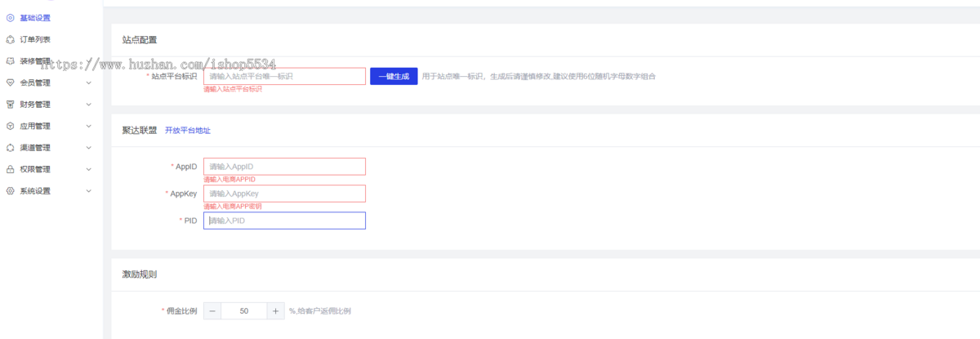Viewport: 980px width, 339px height.
Task: Select 渠道管理 menu label
Action: tap(35, 148)
